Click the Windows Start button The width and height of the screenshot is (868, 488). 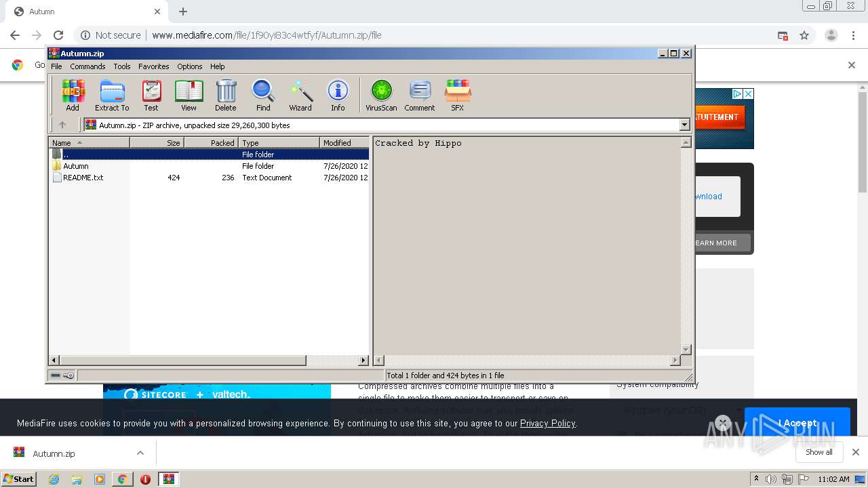click(x=19, y=479)
